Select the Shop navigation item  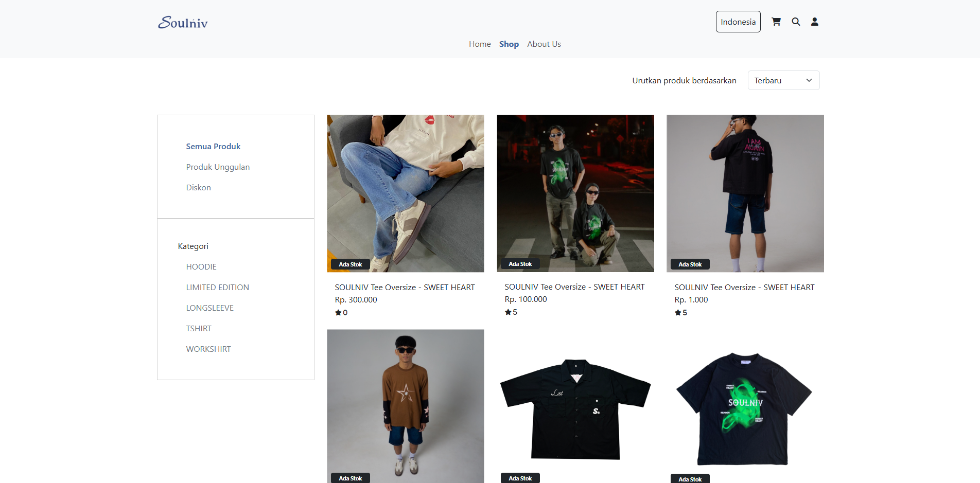click(x=509, y=44)
